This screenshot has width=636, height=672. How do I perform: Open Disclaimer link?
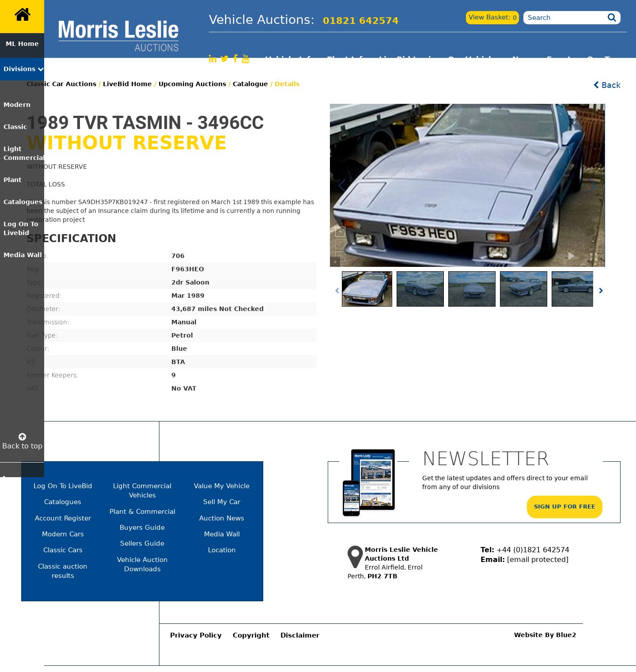pyautogui.click(x=300, y=635)
